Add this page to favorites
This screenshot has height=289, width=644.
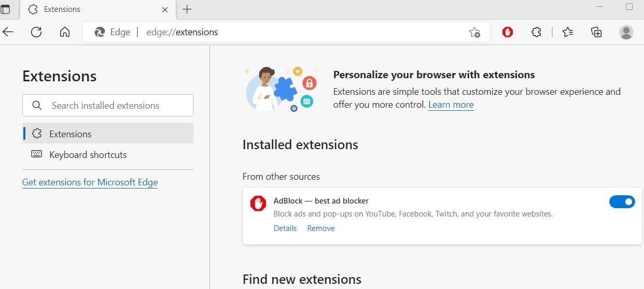[x=474, y=32]
